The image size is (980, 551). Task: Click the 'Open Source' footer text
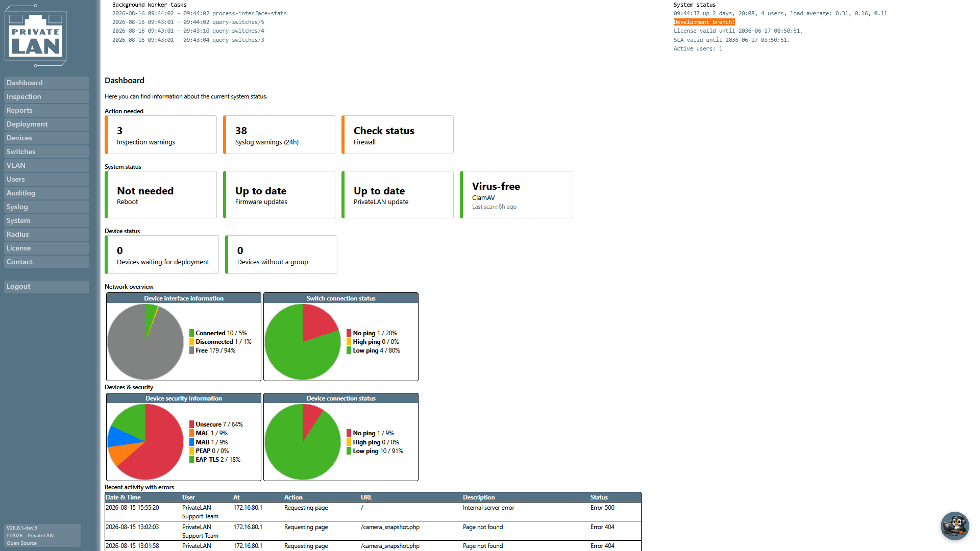(21, 543)
